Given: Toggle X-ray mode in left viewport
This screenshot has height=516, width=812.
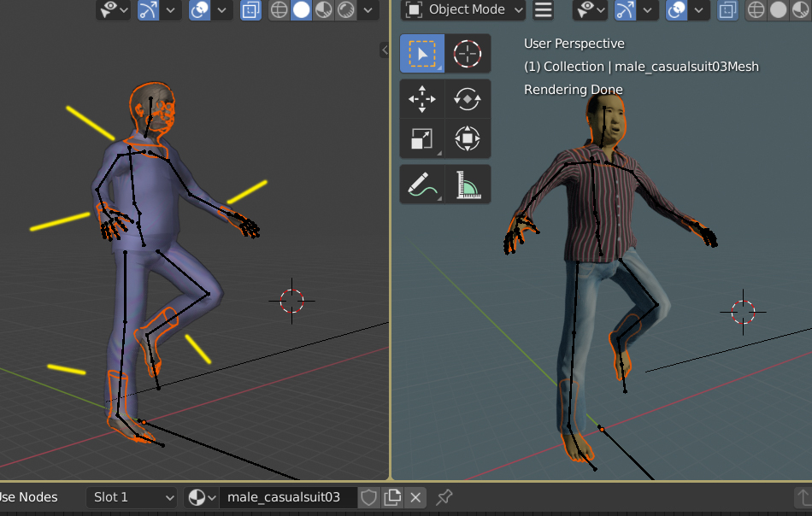Looking at the screenshot, I should (250, 10).
